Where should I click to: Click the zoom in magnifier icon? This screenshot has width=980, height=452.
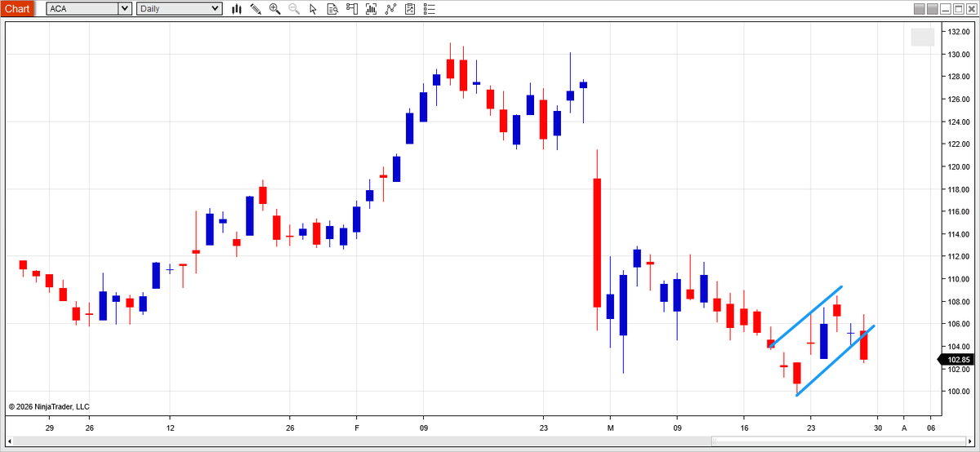point(274,9)
